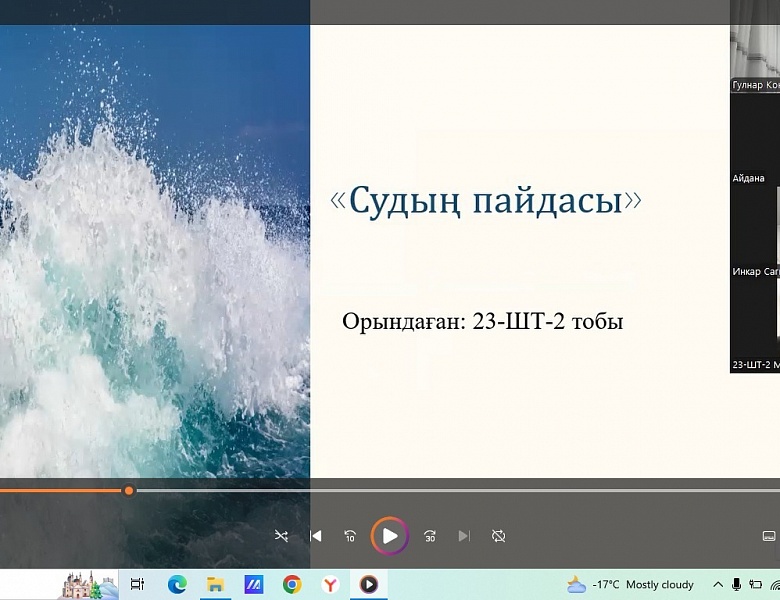The image size is (780, 600).
Task: Skip back 10 seconds
Action: [x=350, y=536]
